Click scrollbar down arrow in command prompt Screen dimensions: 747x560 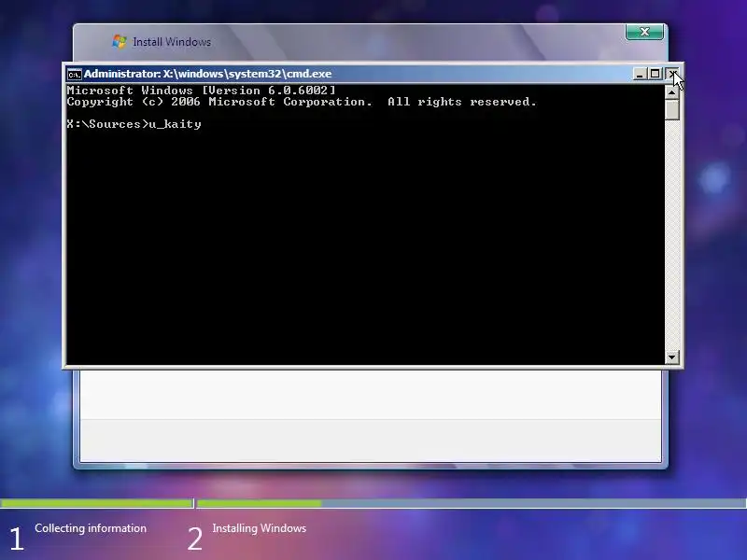(x=671, y=357)
